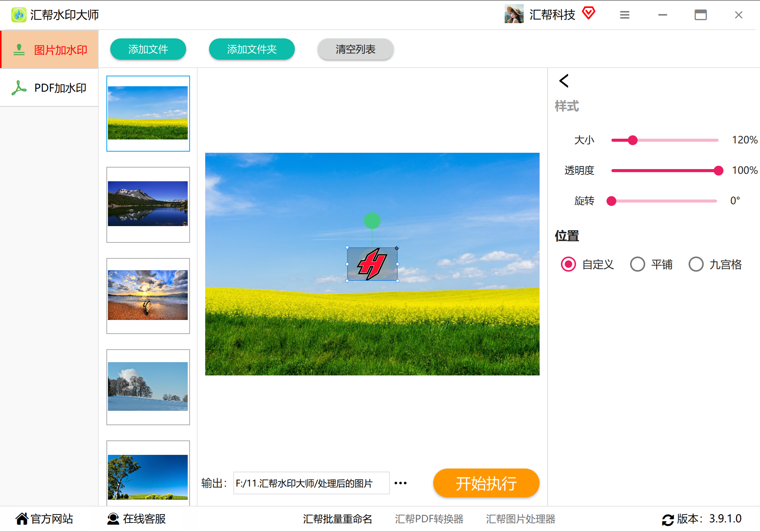The image size is (760, 532).
Task: Click the version refresh icon
Action: tap(668, 519)
